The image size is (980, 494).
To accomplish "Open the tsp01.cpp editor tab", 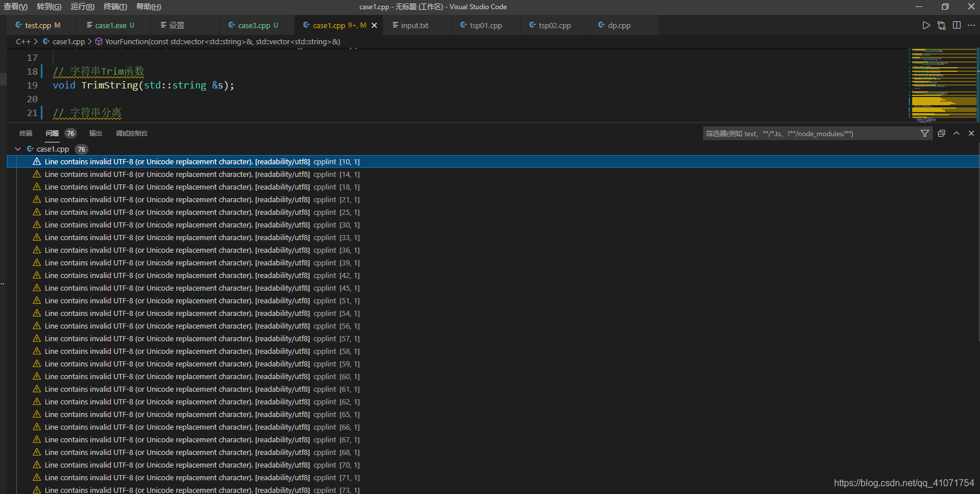I will pyautogui.click(x=486, y=25).
